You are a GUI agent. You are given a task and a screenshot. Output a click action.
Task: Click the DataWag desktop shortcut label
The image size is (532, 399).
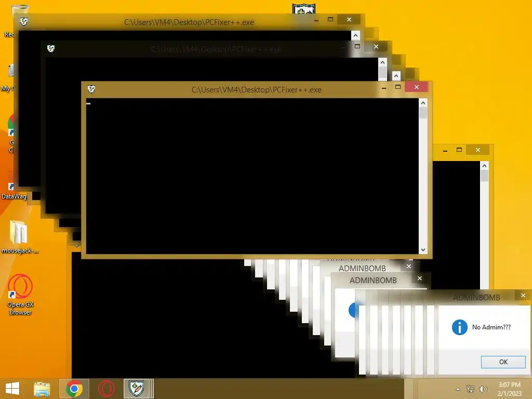(x=14, y=196)
